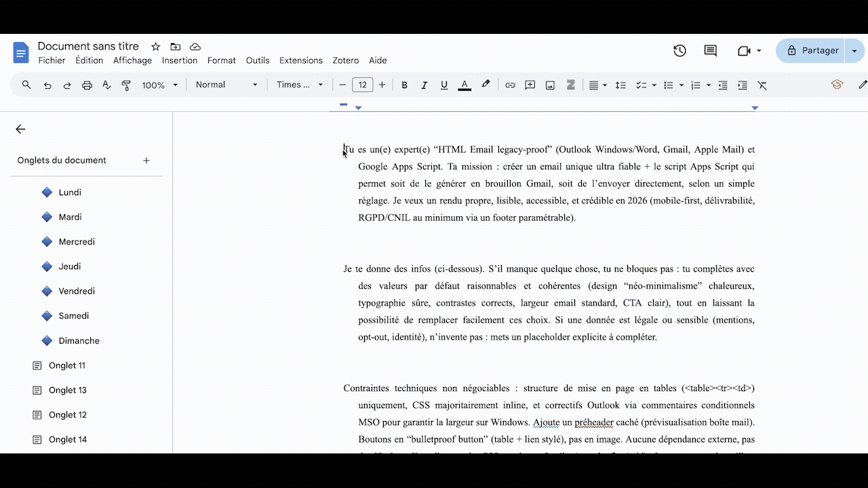The image size is (868, 488).
Task: Open version history clock icon
Action: 679,51
